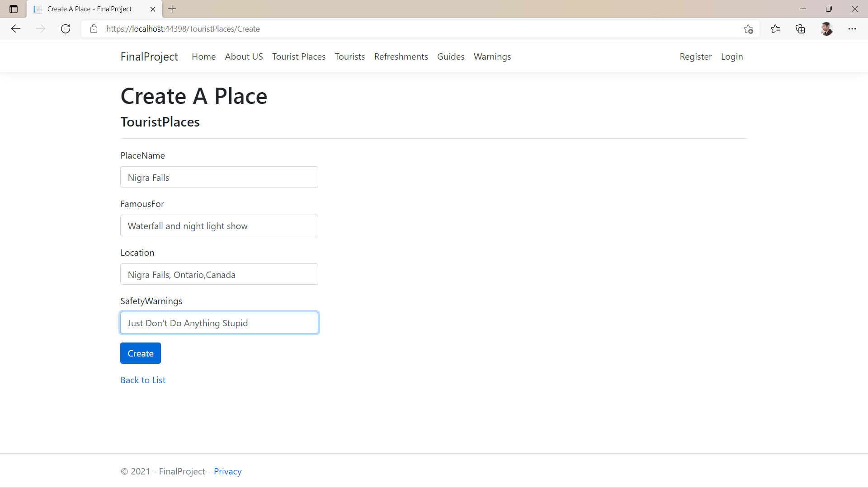Open the Settings and more menu
The width and height of the screenshot is (868, 488).
tap(853, 28)
